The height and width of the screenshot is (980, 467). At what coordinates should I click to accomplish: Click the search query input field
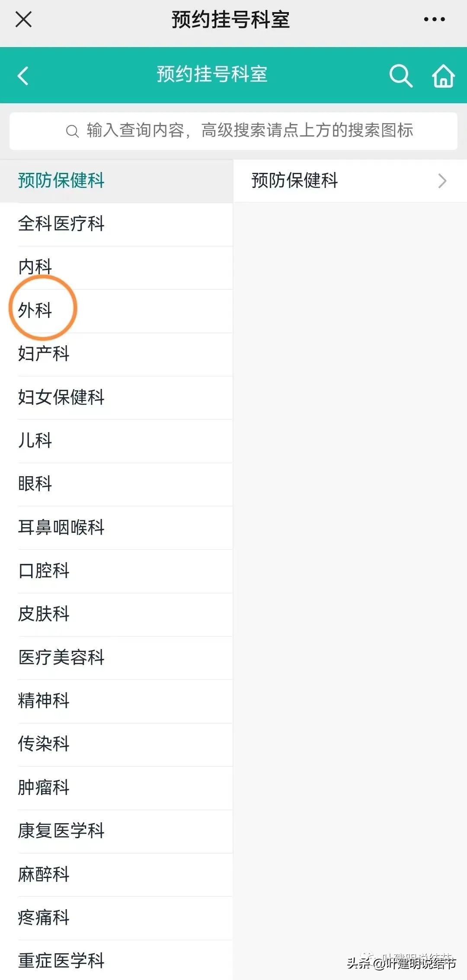click(233, 131)
